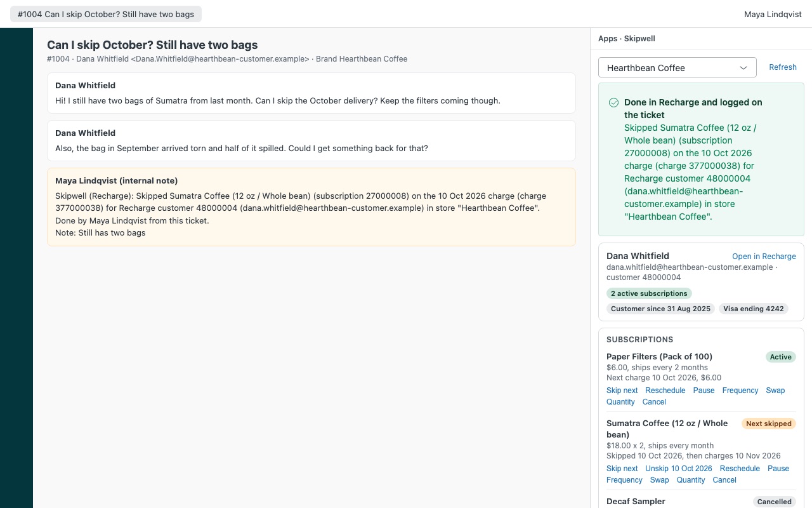
Task: Unskip the 10 Oct 2026 Sumatra charge
Action: 679,469
